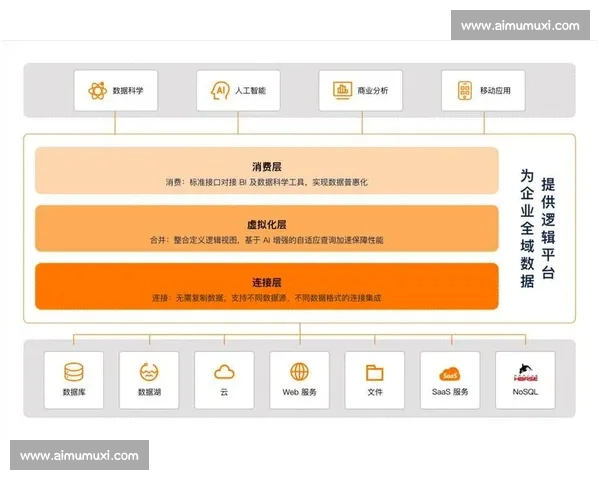This screenshot has width=600, height=480.
Task: Click the data science atom icon
Action: pos(98,91)
